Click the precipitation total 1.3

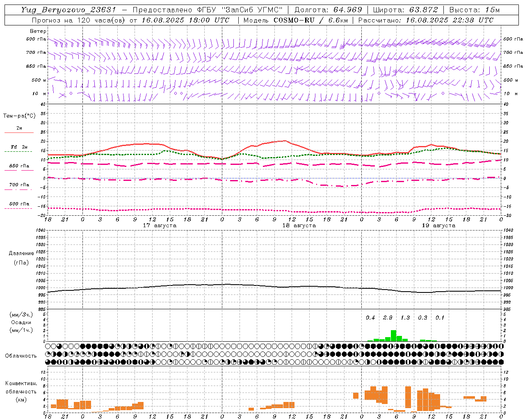coord(405,318)
